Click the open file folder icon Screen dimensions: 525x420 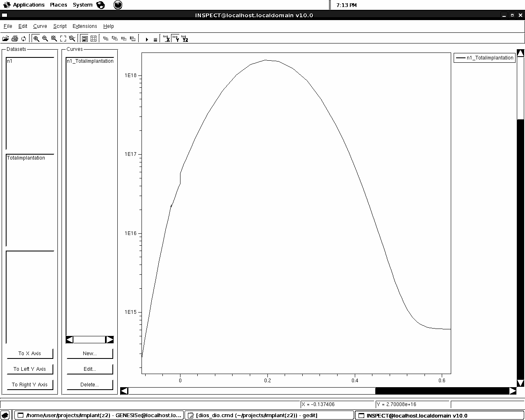click(x=6, y=39)
